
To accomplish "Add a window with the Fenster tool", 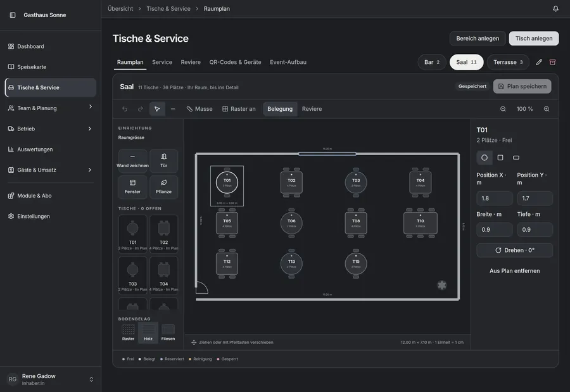I will (133, 187).
